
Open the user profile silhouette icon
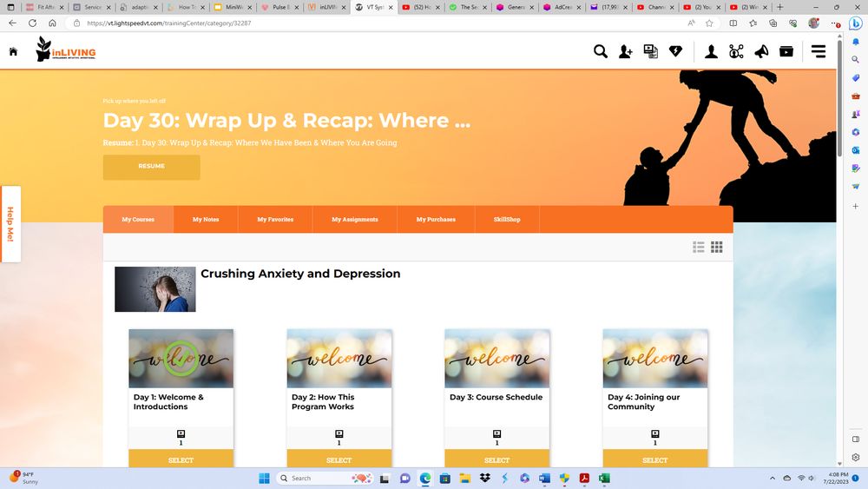pos(711,52)
